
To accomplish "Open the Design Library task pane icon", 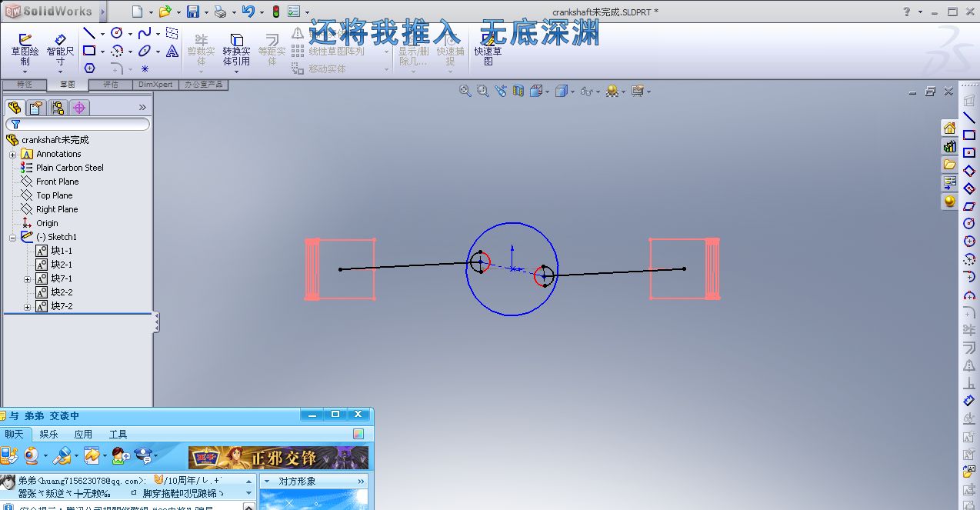I will tap(949, 146).
